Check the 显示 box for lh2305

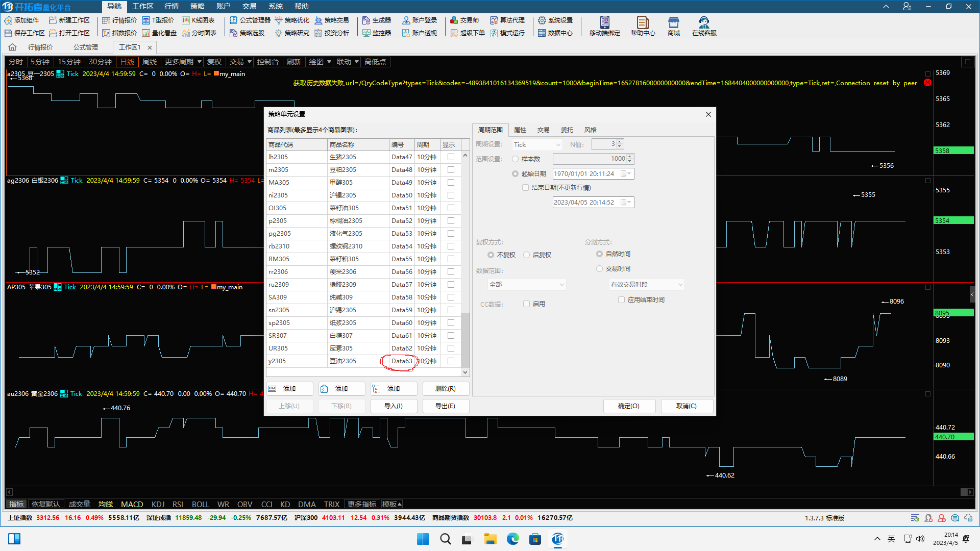(451, 157)
